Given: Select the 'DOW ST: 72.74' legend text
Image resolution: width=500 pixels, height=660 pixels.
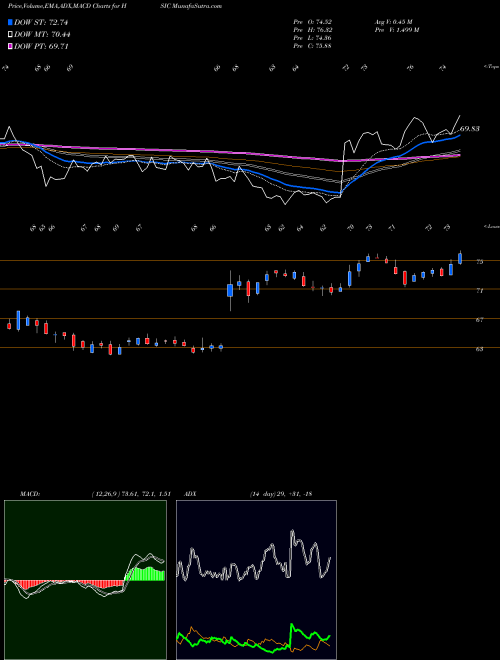Looking at the screenshot, I should 41,22.
